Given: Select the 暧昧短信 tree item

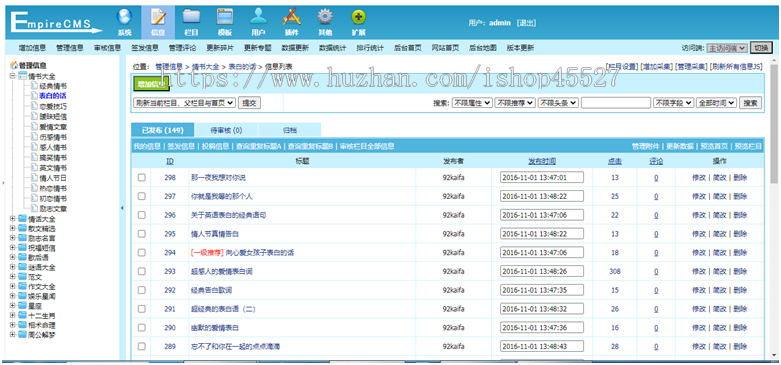Looking at the screenshot, I should [53, 117].
